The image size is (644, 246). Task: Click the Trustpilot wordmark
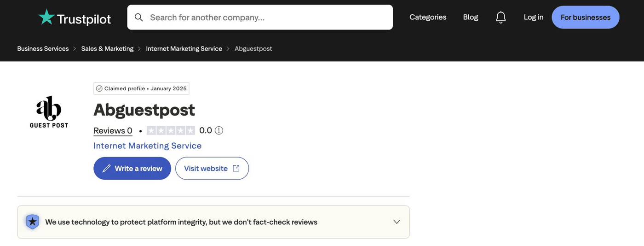pos(84,19)
